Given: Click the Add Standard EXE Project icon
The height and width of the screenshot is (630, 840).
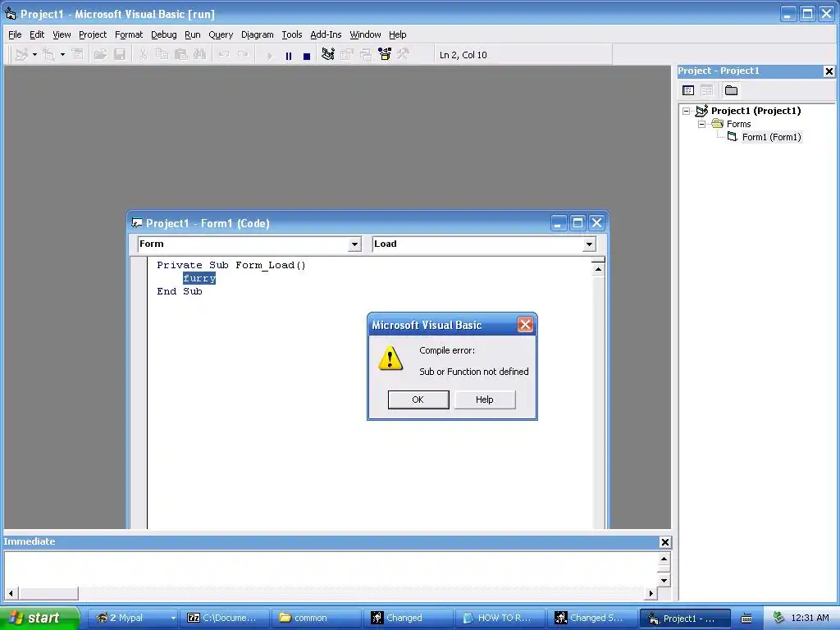Looking at the screenshot, I should pyautogui.click(x=21, y=55).
